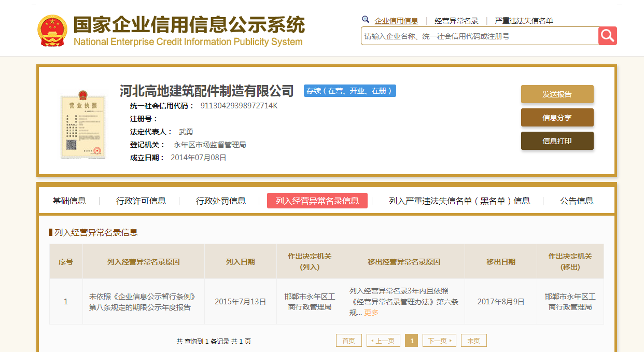644x352 pixels.
Task: Click the 上一页 pagination button
Action: 383,341
